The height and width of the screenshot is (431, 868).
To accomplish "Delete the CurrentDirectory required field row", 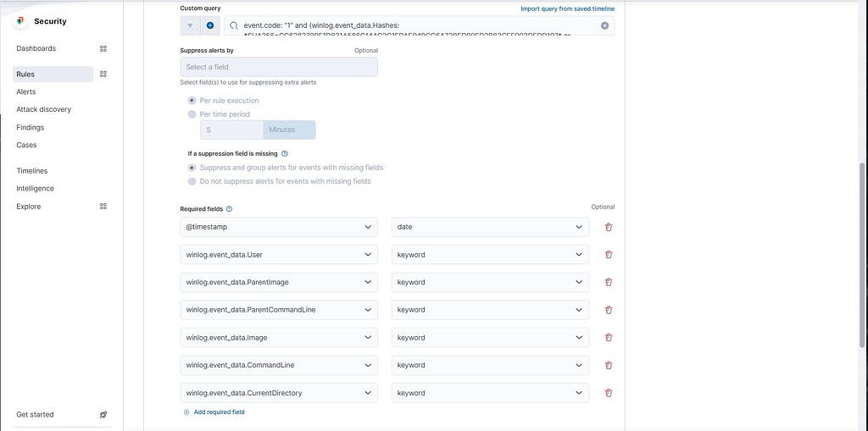I will tap(609, 393).
